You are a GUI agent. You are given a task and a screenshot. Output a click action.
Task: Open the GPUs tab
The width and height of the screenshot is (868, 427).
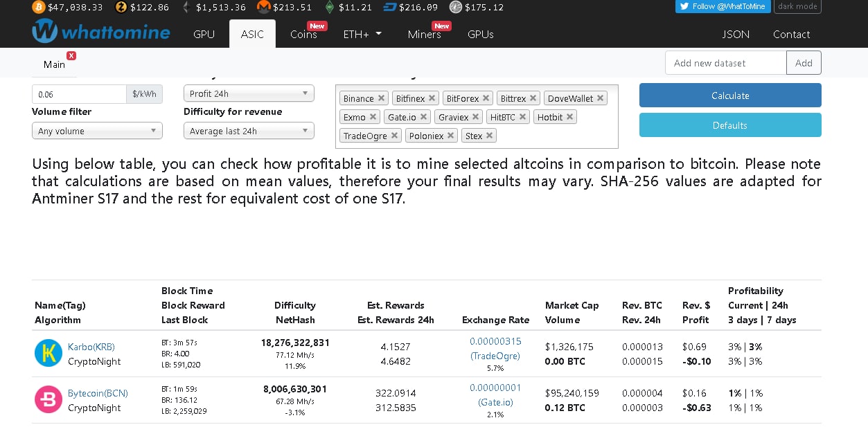(x=481, y=34)
